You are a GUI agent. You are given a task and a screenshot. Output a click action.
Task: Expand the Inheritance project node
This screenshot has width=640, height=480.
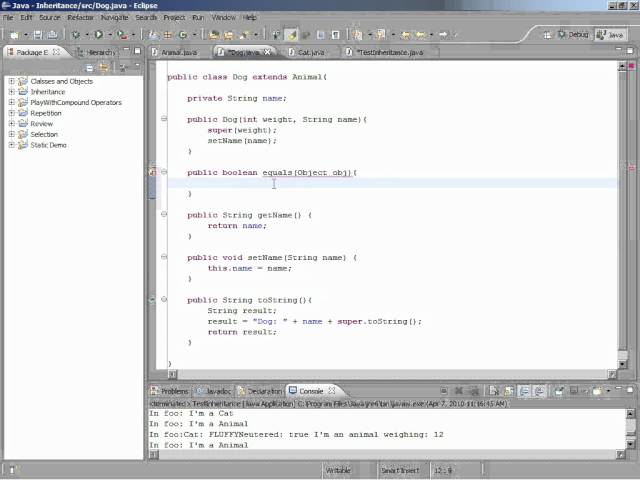tap(11, 92)
